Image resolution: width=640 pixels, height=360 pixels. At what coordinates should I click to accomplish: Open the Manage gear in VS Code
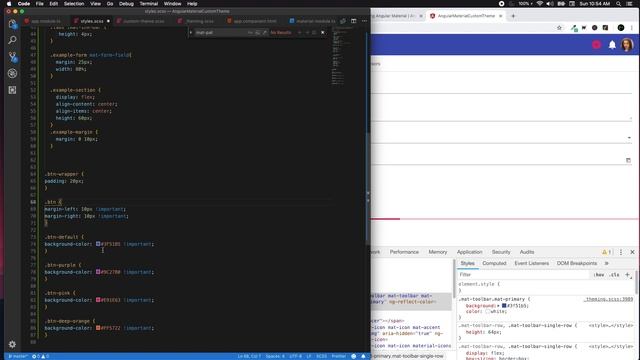[x=12, y=344]
